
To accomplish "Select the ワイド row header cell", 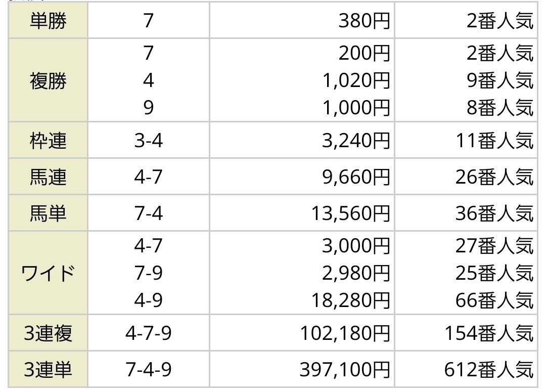I will click(48, 274).
